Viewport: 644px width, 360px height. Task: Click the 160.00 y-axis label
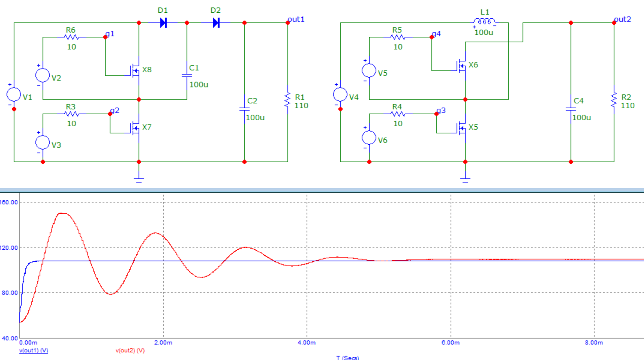pos(9,202)
